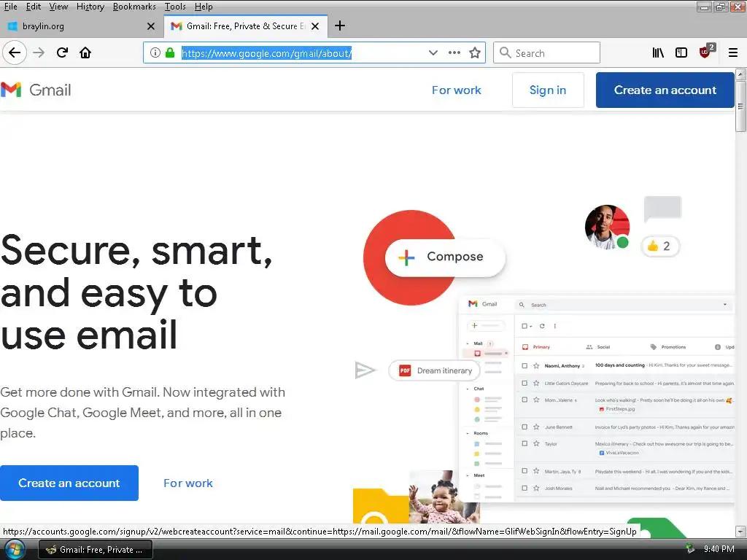
Task: Tick the checkbox beside Naomi, Anthony email
Action: (525, 366)
